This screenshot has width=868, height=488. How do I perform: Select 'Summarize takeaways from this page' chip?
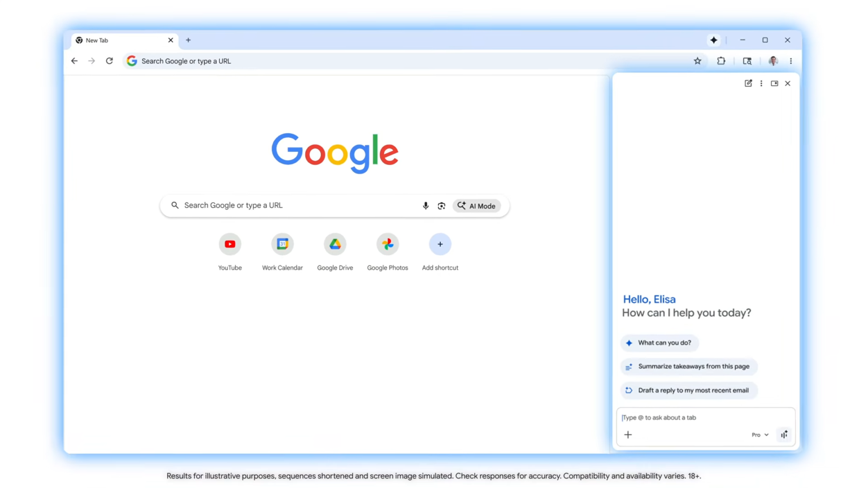click(688, 367)
